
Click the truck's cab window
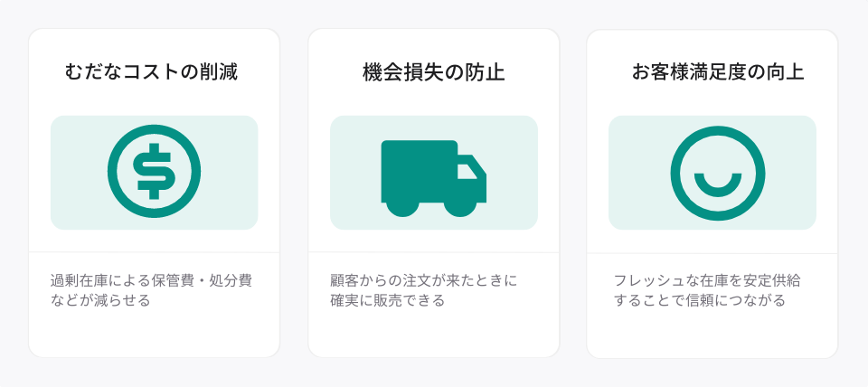pos(467,172)
